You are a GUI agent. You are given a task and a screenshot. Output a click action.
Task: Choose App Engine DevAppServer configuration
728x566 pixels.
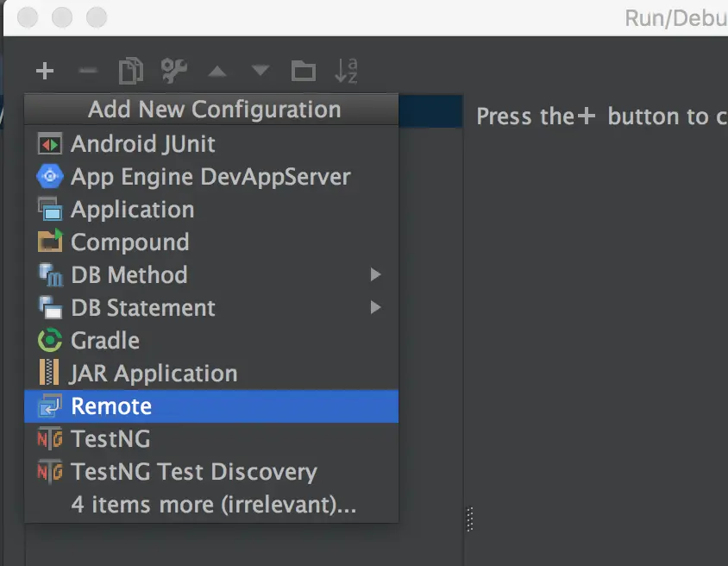(x=211, y=177)
